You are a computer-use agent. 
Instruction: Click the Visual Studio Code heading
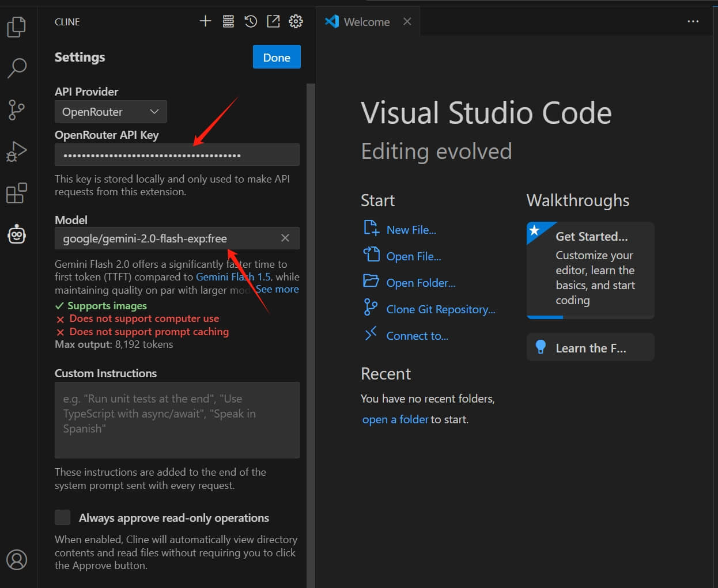tap(486, 113)
